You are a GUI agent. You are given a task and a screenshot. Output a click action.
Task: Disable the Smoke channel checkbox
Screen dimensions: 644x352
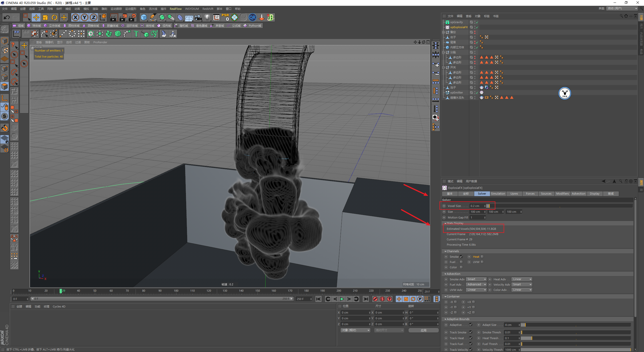pos(461,257)
